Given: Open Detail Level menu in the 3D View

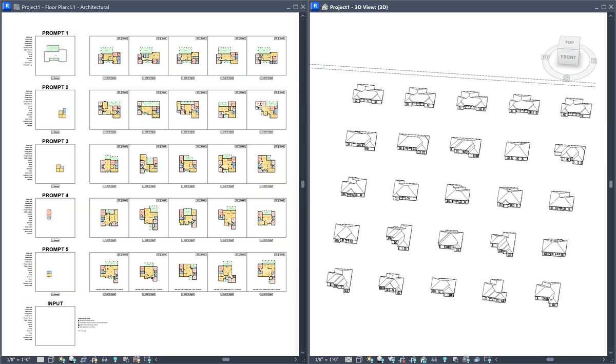Looking at the screenshot, I should [348, 359].
